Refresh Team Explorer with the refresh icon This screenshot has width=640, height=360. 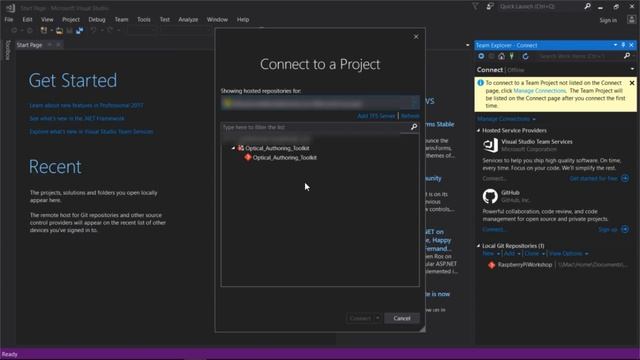click(x=525, y=56)
